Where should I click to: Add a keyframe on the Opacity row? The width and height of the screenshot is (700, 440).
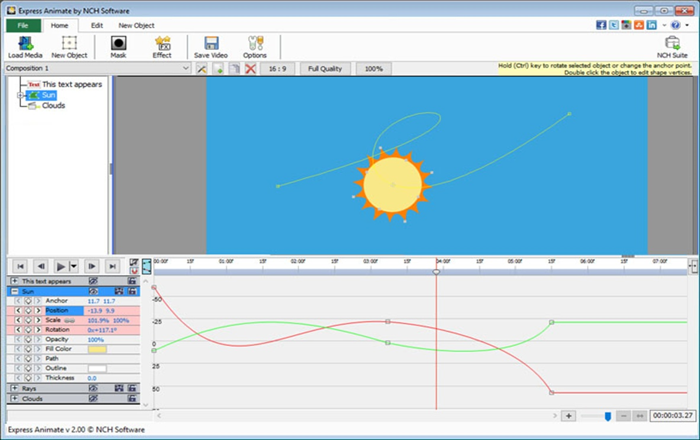pos(28,340)
